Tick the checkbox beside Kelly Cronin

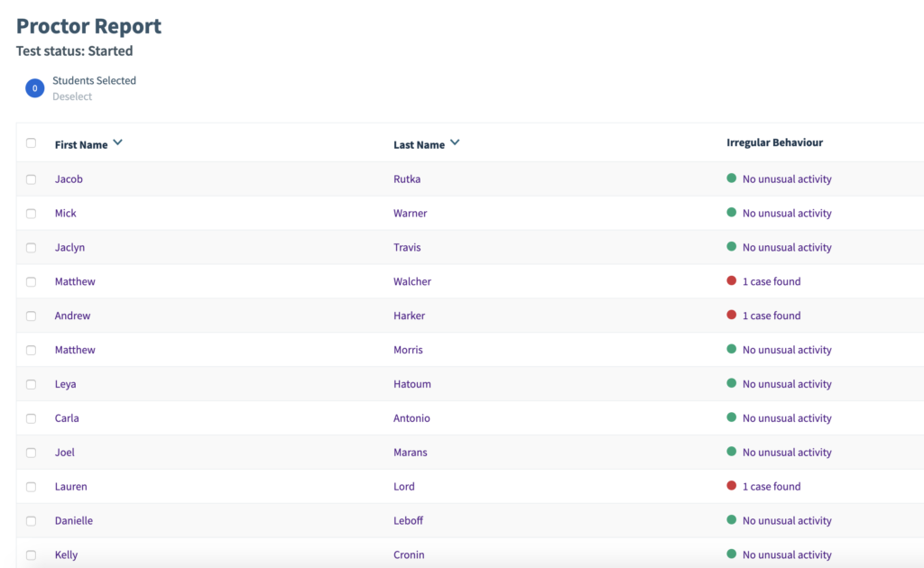pyautogui.click(x=32, y=555)
